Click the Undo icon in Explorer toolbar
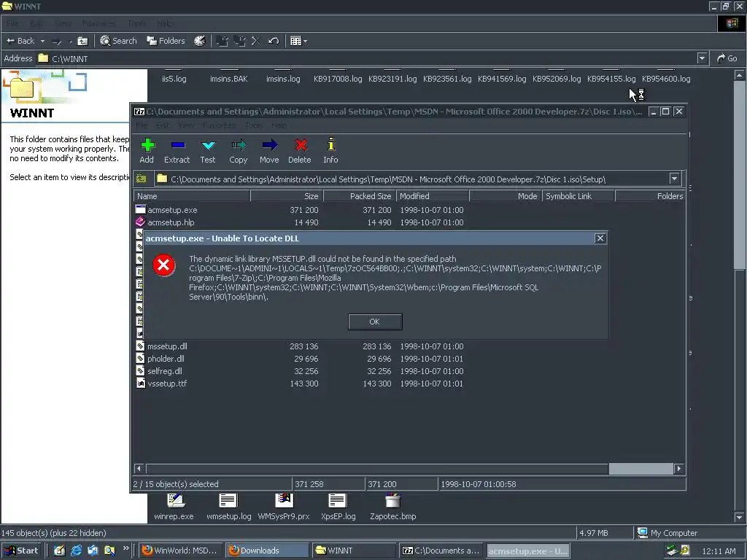 click(274, 41)
